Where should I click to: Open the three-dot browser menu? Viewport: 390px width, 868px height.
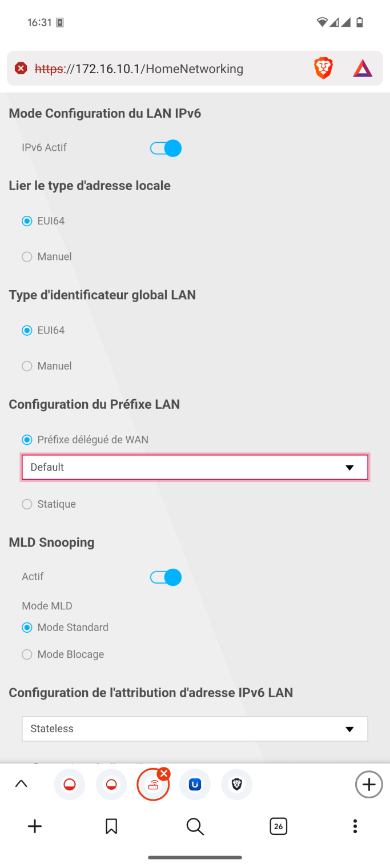(x=355, y=826)
